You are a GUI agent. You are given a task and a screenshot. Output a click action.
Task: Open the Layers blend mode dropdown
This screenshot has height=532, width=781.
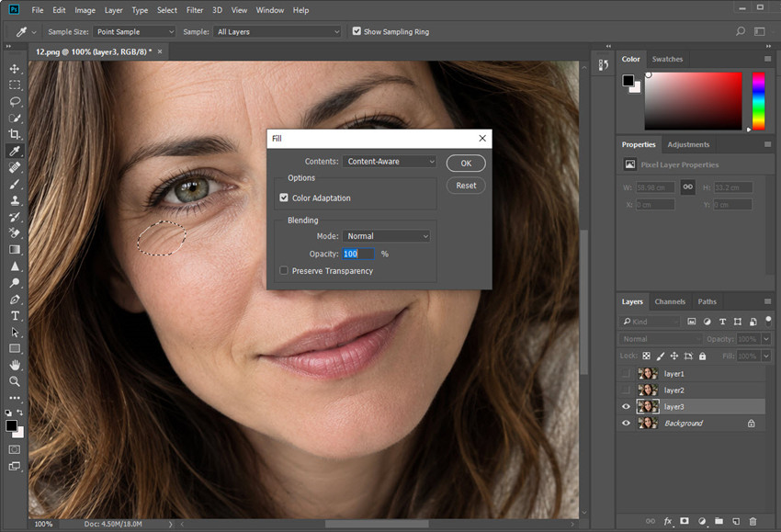[661, 339]
